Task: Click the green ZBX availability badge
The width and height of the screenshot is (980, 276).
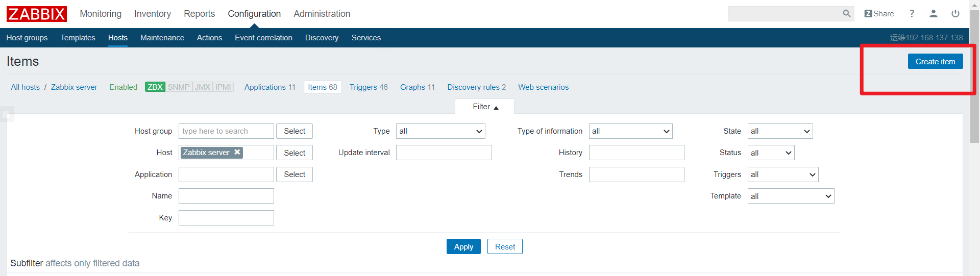Action: click(x=155, y=87)
